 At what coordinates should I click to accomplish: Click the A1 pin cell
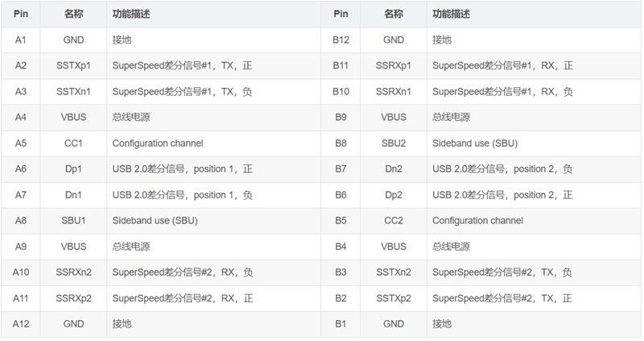coord(20,40)
